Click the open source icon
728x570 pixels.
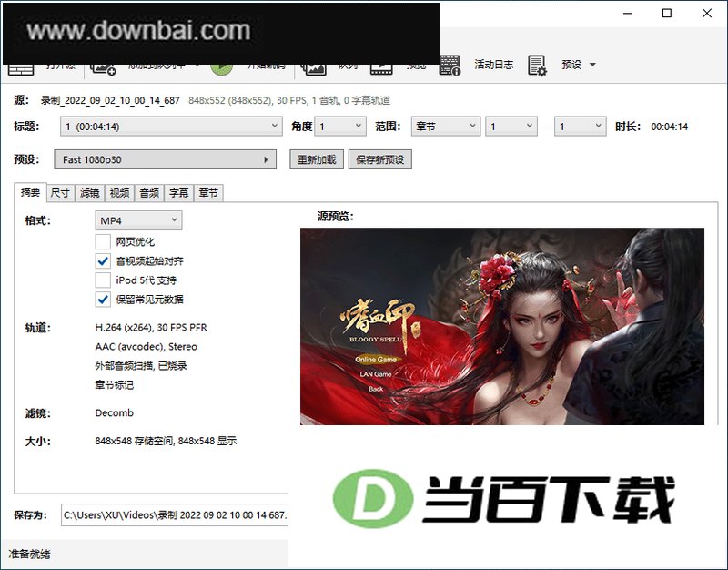pos(21,69)
